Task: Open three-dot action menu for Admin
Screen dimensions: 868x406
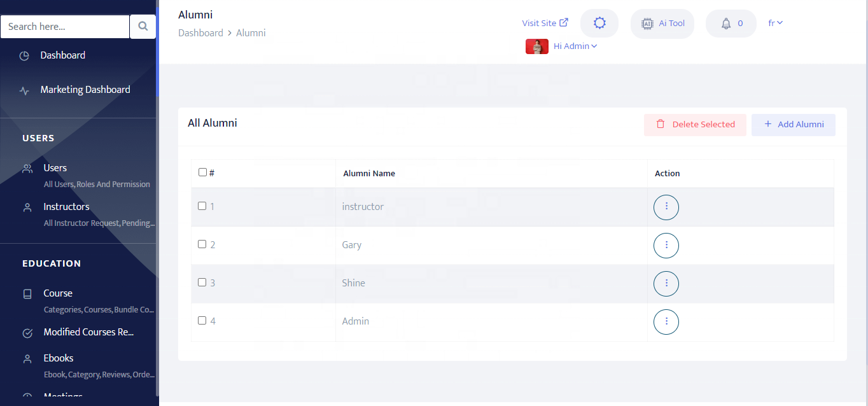Action: coord(666,321)
